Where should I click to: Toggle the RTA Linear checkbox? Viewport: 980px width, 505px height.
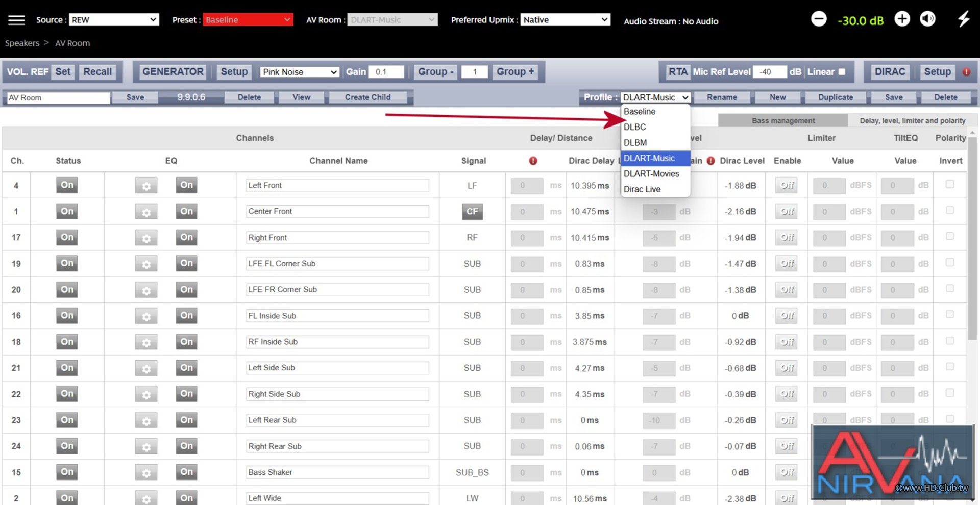pos(842,72)
